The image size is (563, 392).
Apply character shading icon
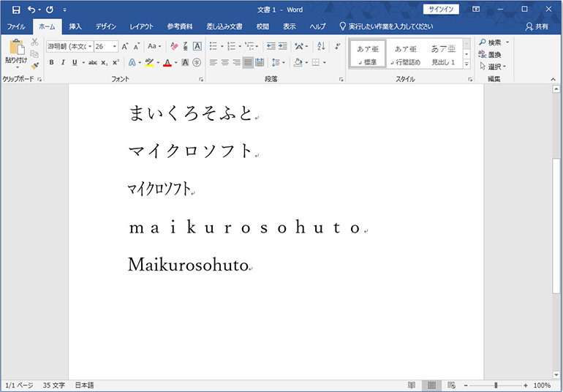point(185,62)
